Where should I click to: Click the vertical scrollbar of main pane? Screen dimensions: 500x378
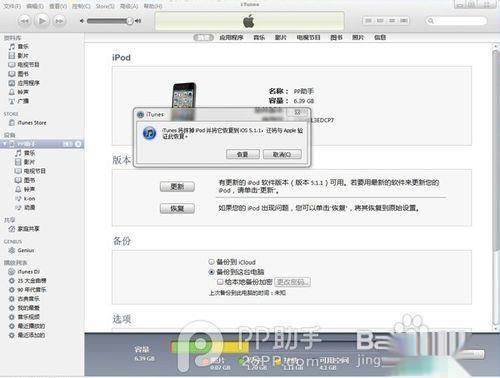pos(496,150)
